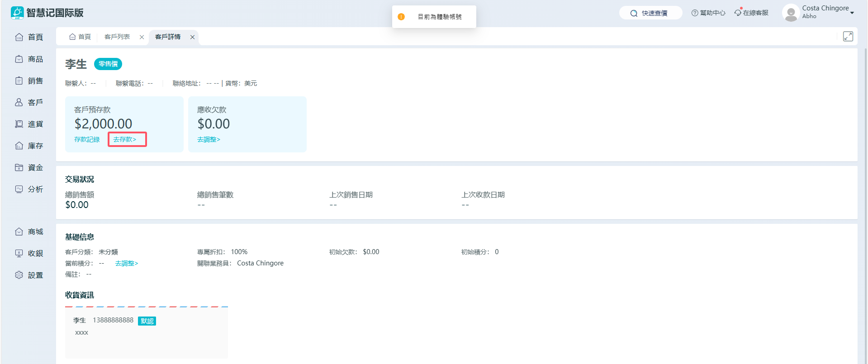Go to the 銷售 sales section
Image resolution: width=868 pixels, height=364 pixels.
point(29,81)
